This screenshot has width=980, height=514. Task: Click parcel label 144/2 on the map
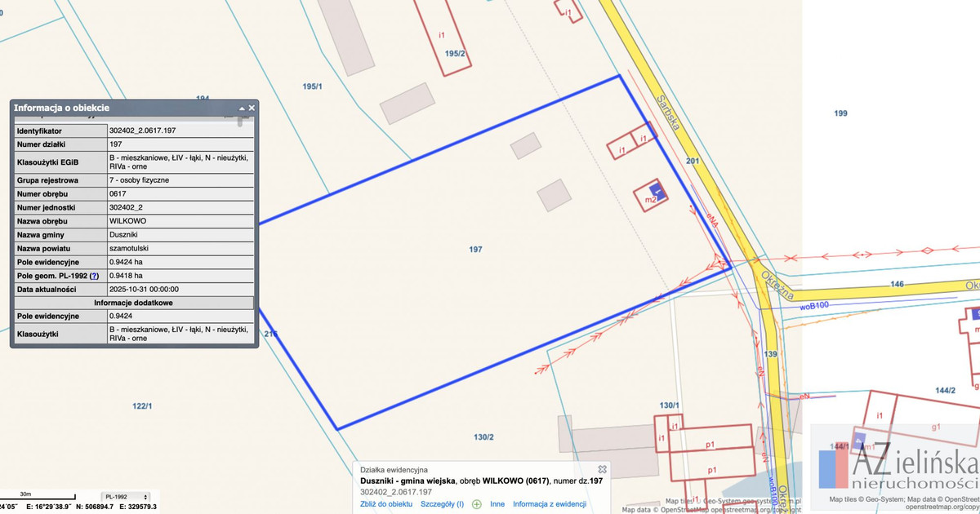click(946, 391)
